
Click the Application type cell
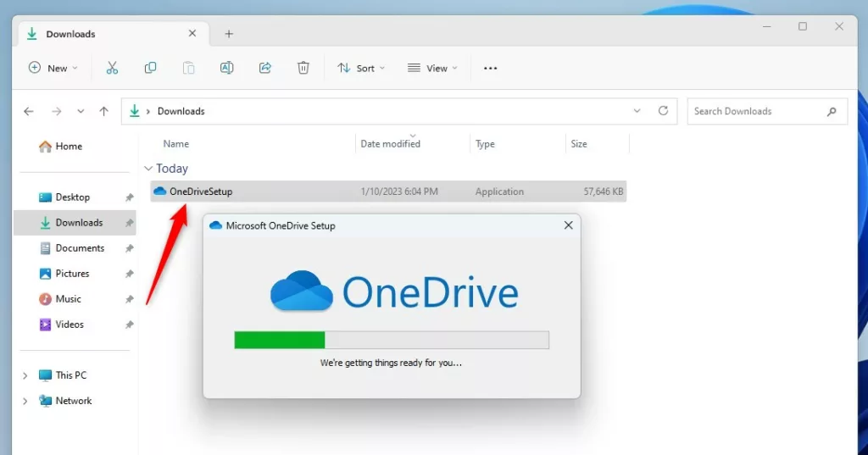499,191
